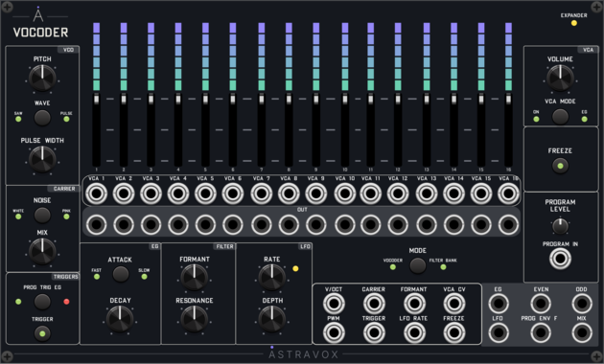Click the RESONANCE knob
The width and height of the screenshot is (604, 364).
pos(195,319)
